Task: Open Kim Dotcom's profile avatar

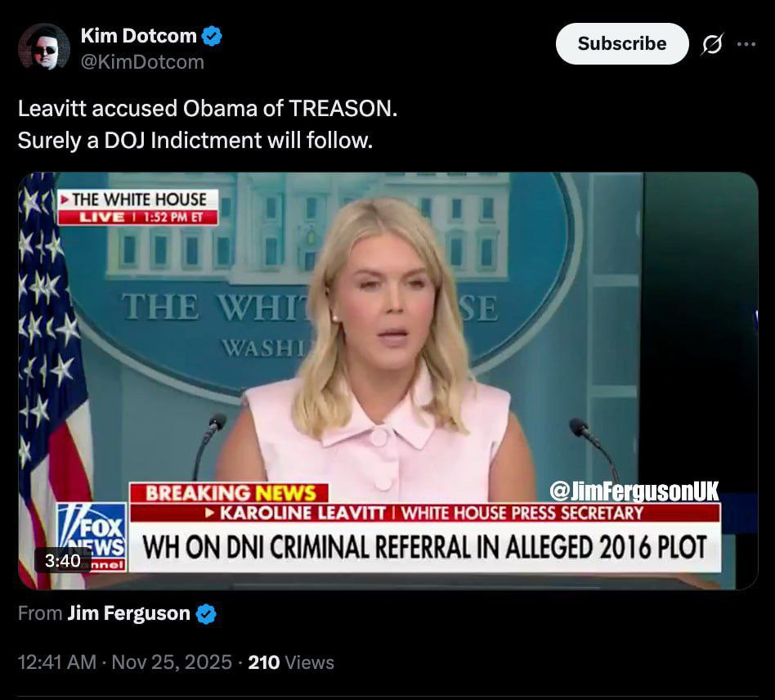Action: (x=44, y=47)
